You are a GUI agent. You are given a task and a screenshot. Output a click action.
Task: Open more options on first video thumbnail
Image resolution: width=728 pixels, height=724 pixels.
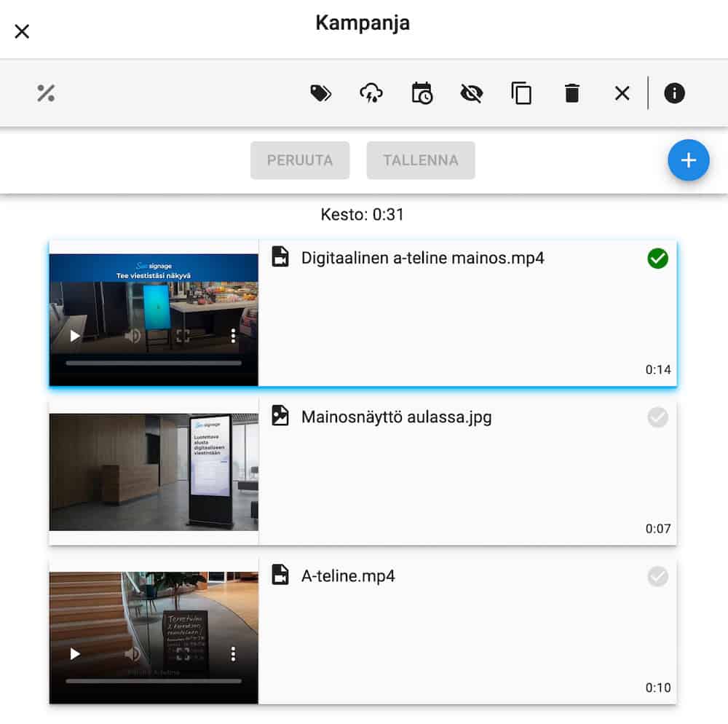[233, 336]
